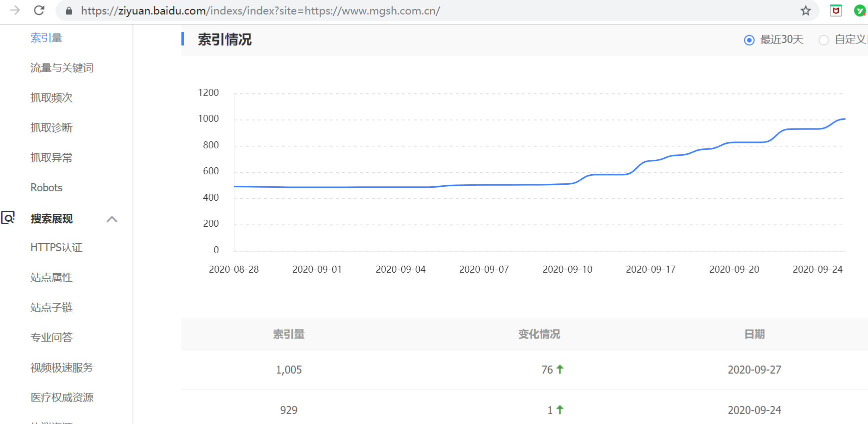
Task: Go to 抓取频次 page
Action: tap(51, 98)
